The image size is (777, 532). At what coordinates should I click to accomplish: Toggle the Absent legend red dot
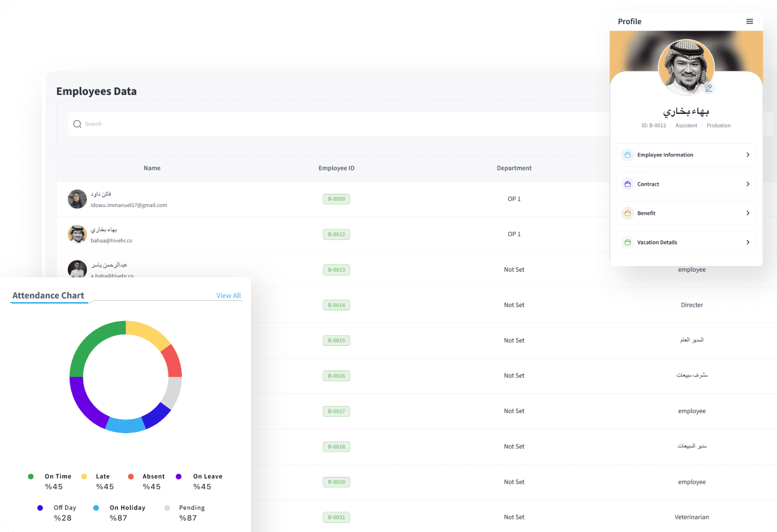point(131,476)
